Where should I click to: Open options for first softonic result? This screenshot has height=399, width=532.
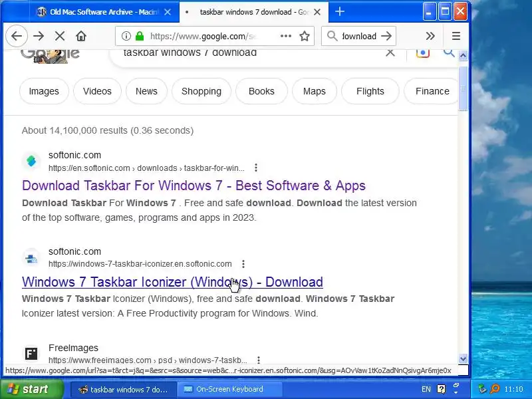click(256, 168)
